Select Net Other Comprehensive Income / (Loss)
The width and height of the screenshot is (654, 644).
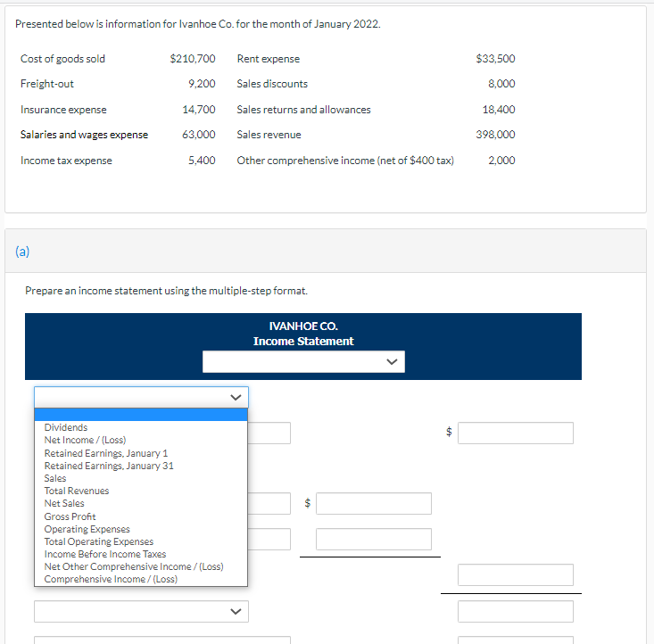pos(134,566)
